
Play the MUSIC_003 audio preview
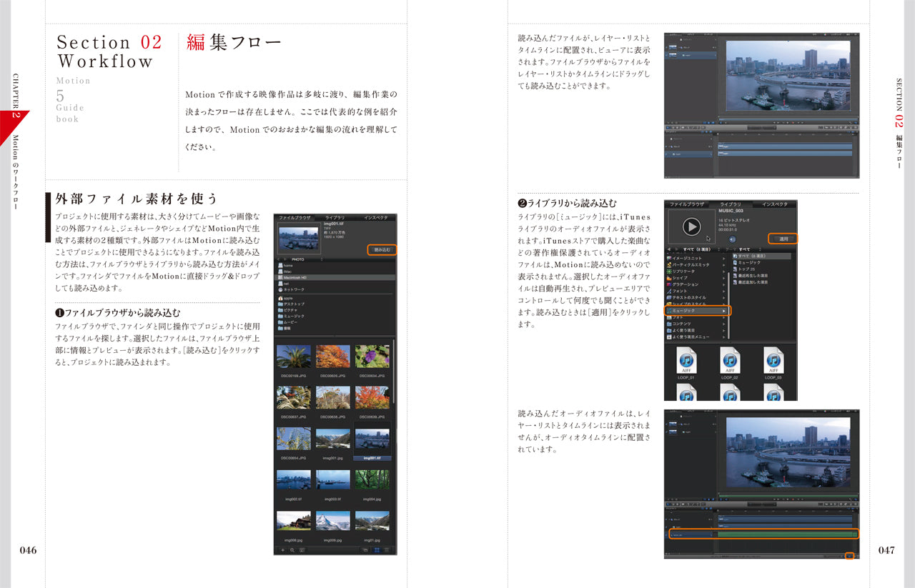(691, 226)
